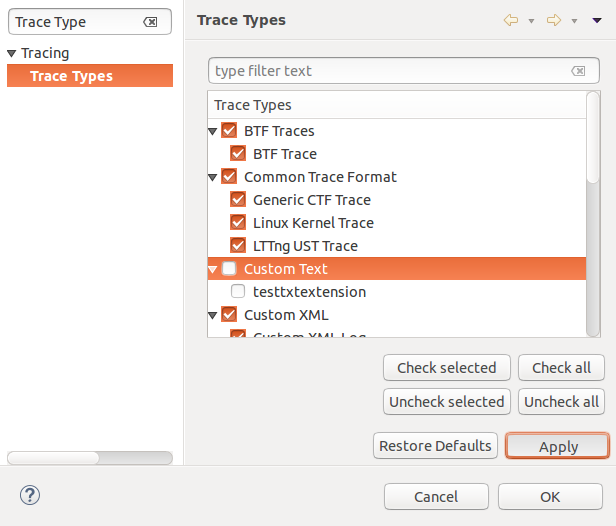Click the forward navigation arrow icon
The image size is (616, 526).
(x=553, y=20)
